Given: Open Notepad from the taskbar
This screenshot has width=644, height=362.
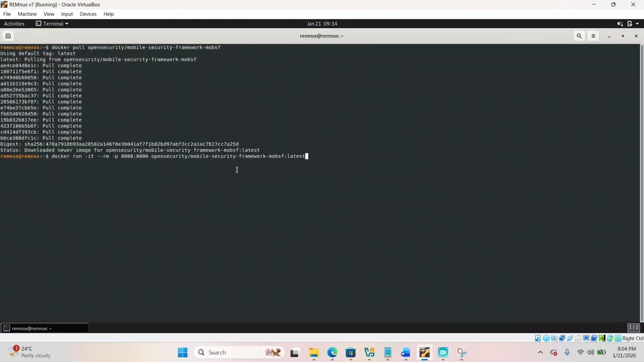Looking at the screenshot, I should [x=388, y=352].
